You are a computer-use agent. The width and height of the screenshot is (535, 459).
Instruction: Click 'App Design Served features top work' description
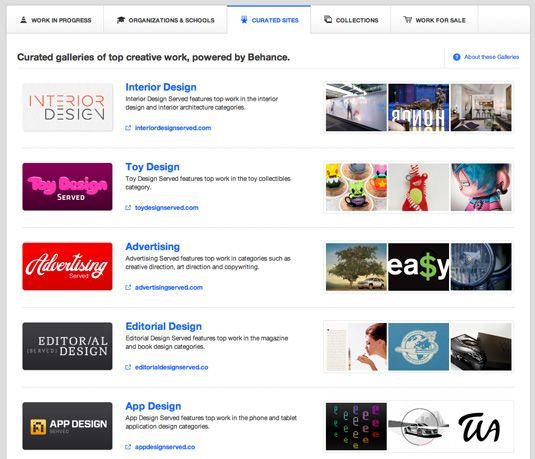(x=211, y=422)
